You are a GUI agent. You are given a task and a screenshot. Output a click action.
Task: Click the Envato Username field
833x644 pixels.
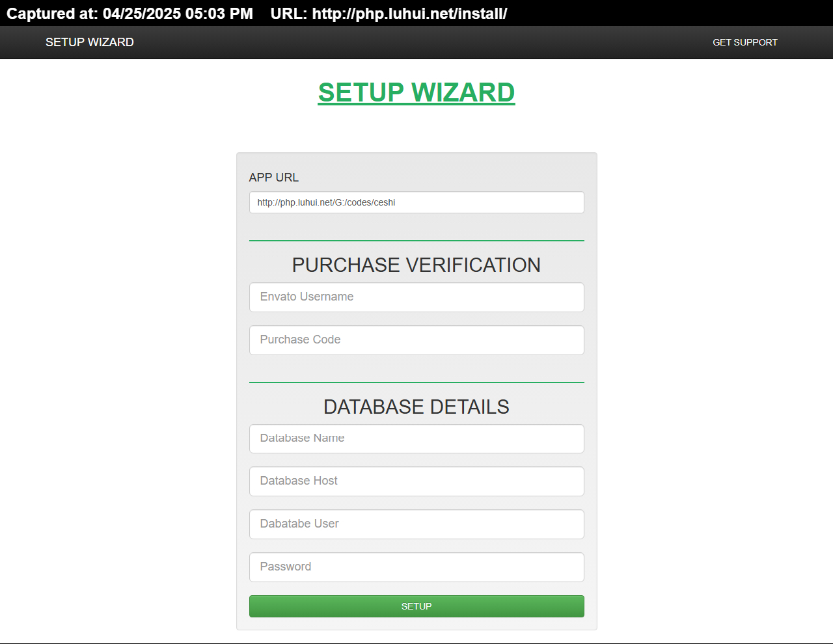click(416, 297)
